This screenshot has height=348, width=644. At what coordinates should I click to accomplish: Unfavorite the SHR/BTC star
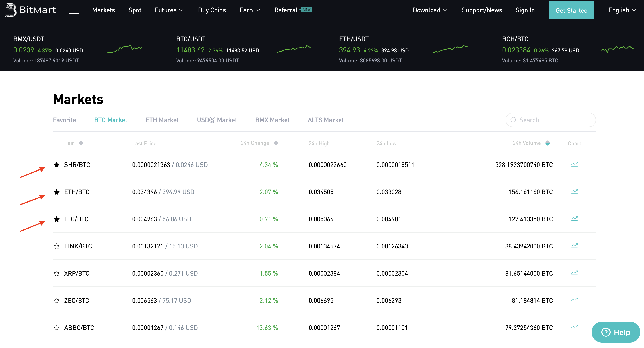pos(57,165)
